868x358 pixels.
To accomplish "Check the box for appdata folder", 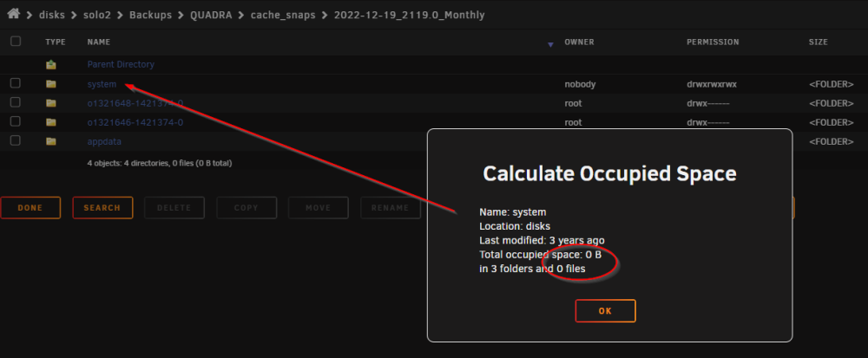I will [16, 140].
